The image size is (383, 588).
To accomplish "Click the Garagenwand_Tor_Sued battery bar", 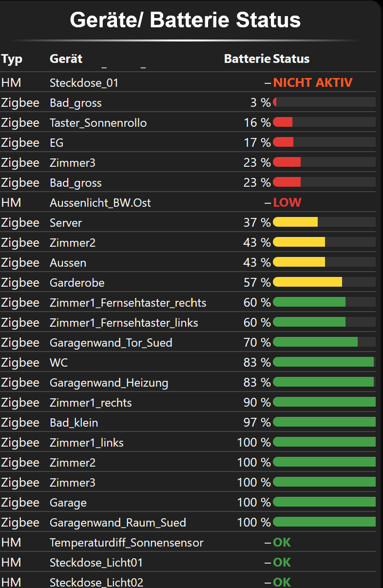I will click(324, 343).
